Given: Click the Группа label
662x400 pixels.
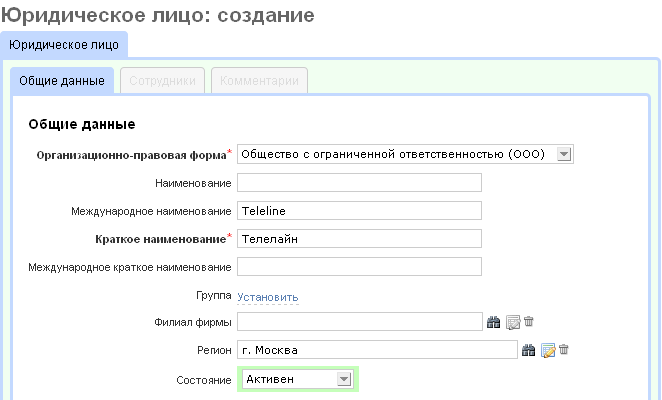Looking at the screenshot, I should [214, 295].
